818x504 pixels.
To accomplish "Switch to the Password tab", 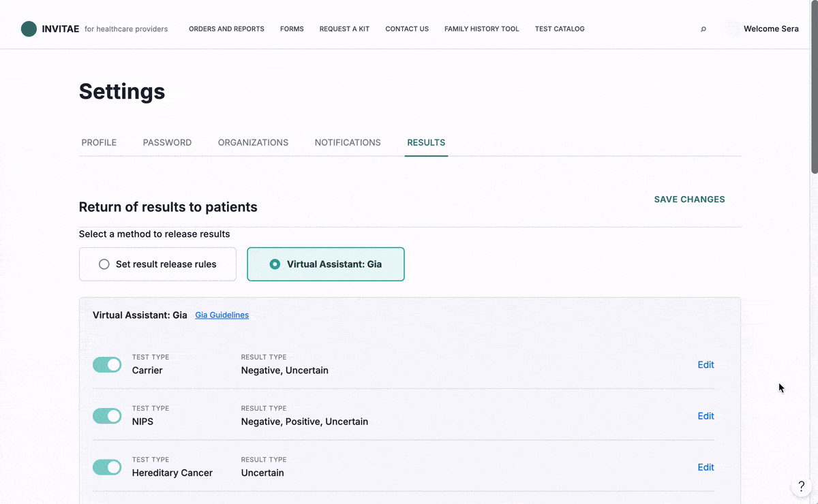I will tap(167, 142).
